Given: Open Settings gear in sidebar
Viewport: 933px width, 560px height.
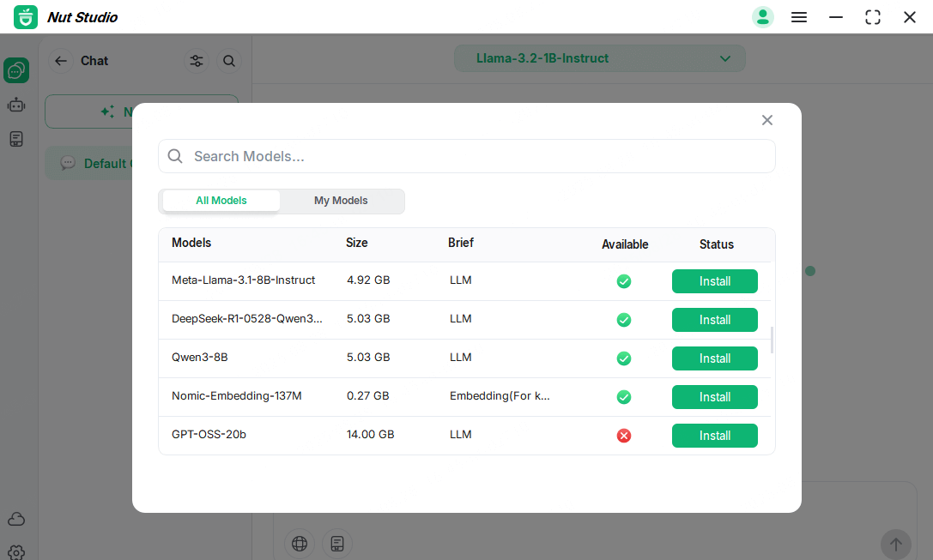Looking at the screenshot, I should (16, 552).
